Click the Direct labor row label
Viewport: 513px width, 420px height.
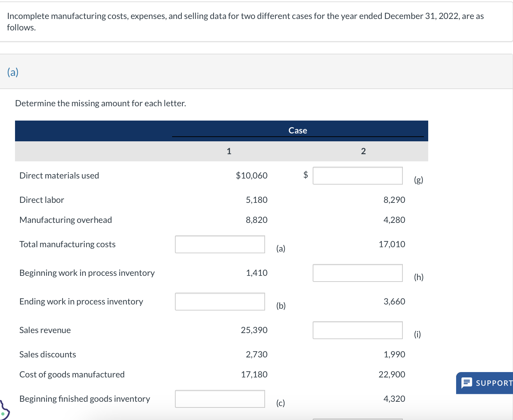point(41,200)
